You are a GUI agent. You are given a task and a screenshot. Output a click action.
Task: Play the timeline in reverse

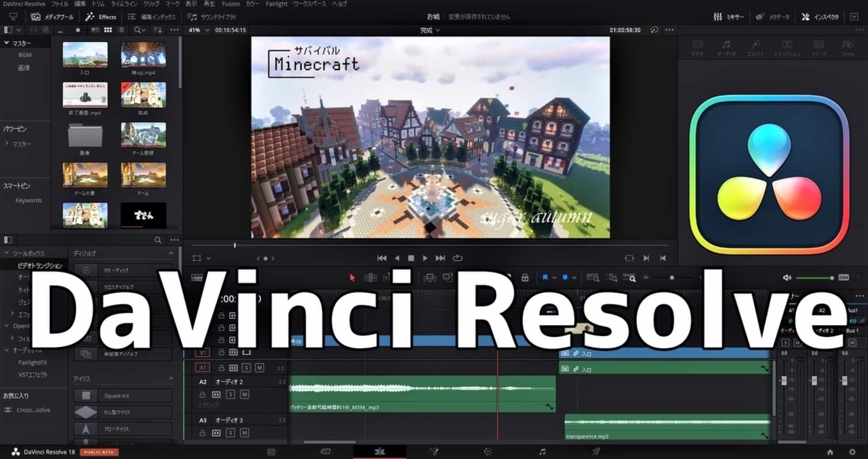click(397, 258)
